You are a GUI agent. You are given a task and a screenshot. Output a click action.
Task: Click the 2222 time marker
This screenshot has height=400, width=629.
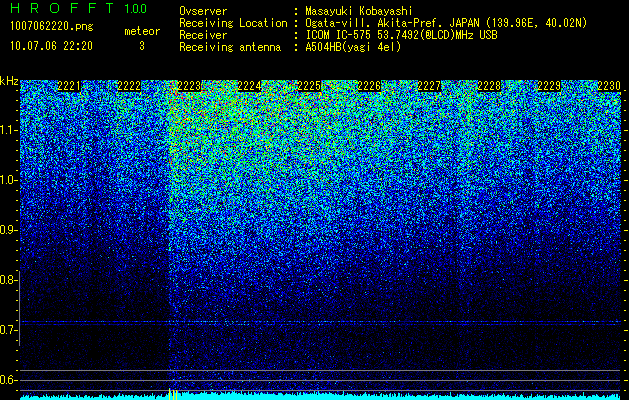[x=129, y=86]
